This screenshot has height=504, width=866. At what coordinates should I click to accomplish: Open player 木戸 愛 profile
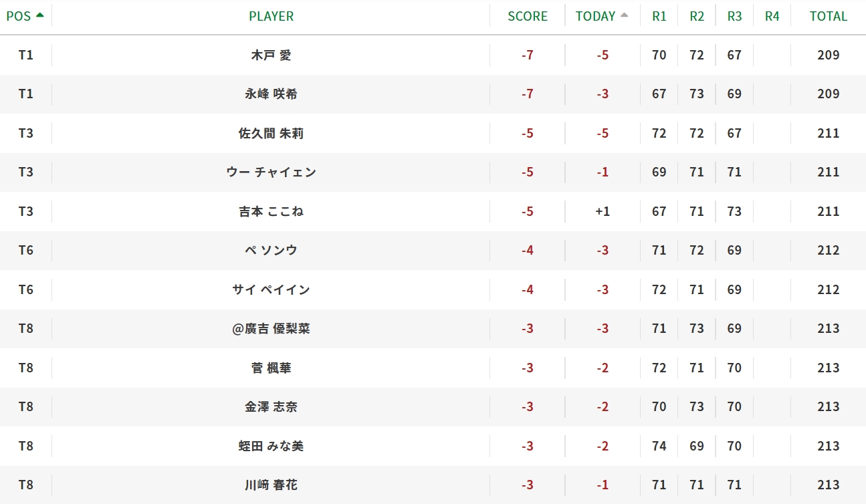tap(271, 55)
